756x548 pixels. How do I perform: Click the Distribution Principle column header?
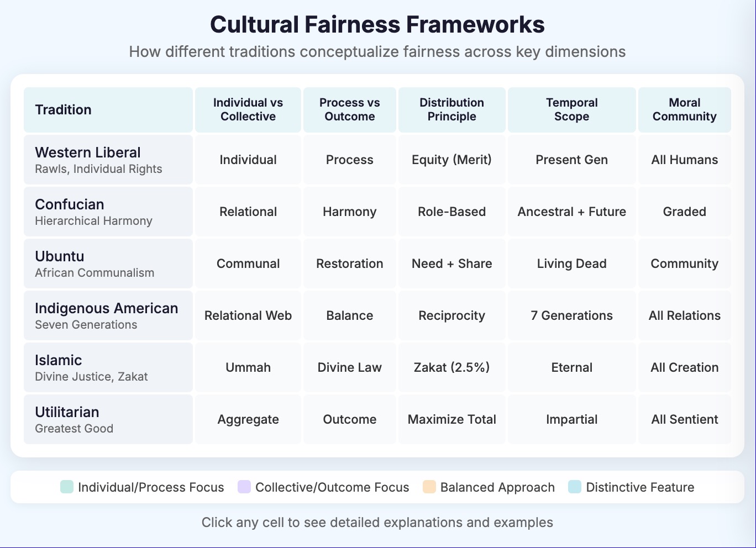click(452, 109)
